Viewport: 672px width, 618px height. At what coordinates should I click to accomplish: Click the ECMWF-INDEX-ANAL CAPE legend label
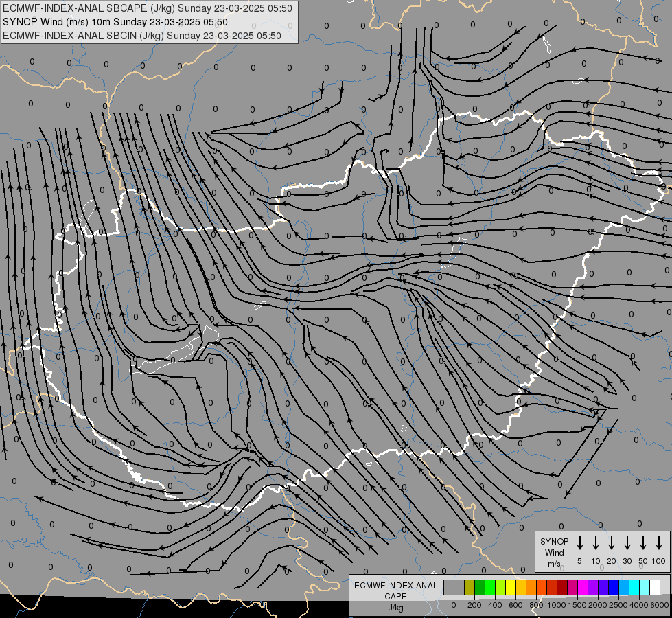point(395,591)
